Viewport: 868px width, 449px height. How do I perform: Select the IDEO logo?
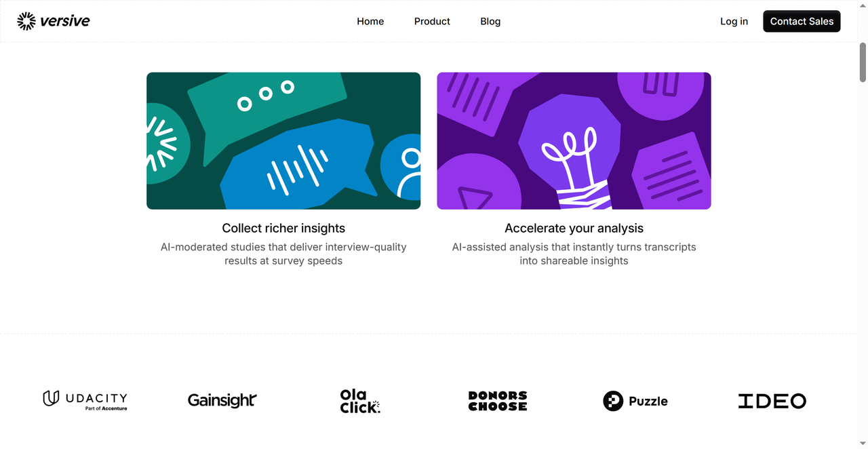pos(772,401)
